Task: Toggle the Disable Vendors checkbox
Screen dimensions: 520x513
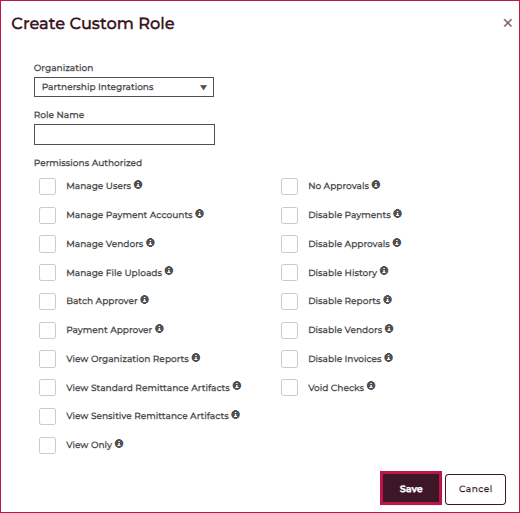Action: click(x=289, y=330)
